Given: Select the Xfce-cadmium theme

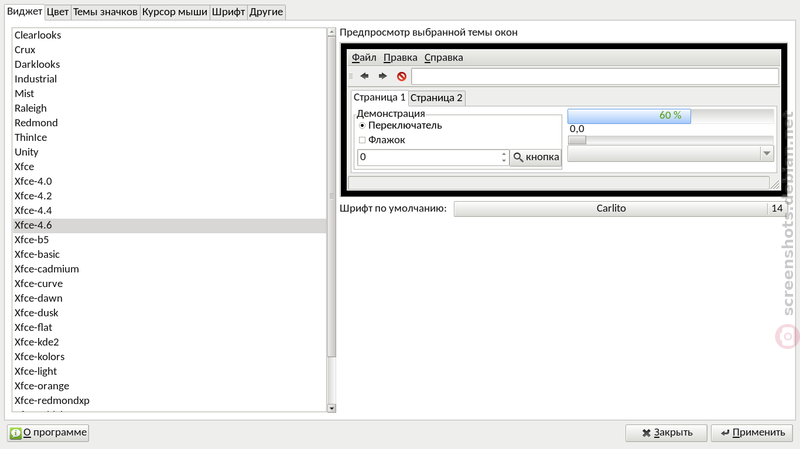Looking at the screenshot, I should click(x=169, y=269).
